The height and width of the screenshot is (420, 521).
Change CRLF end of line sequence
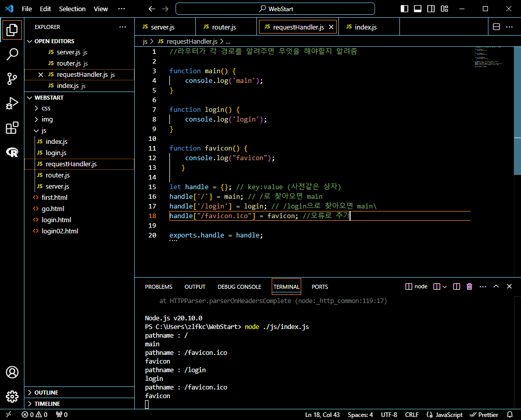click(x=412, y=414)
